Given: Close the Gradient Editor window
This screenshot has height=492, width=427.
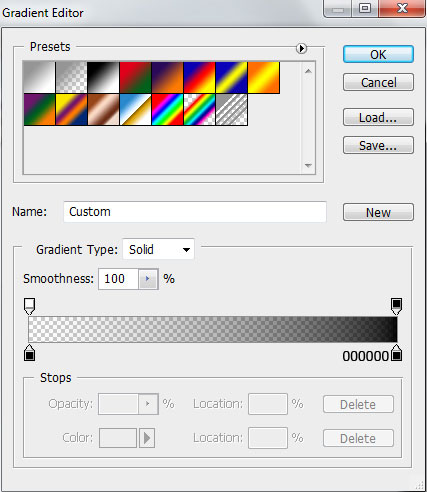Looking at the screenshot, I should point(402,8).
